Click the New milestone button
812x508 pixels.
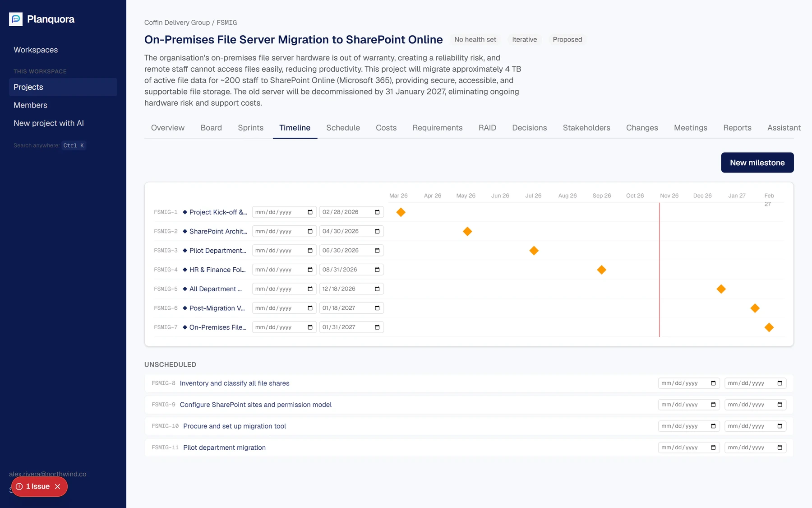tap(757, 163)
